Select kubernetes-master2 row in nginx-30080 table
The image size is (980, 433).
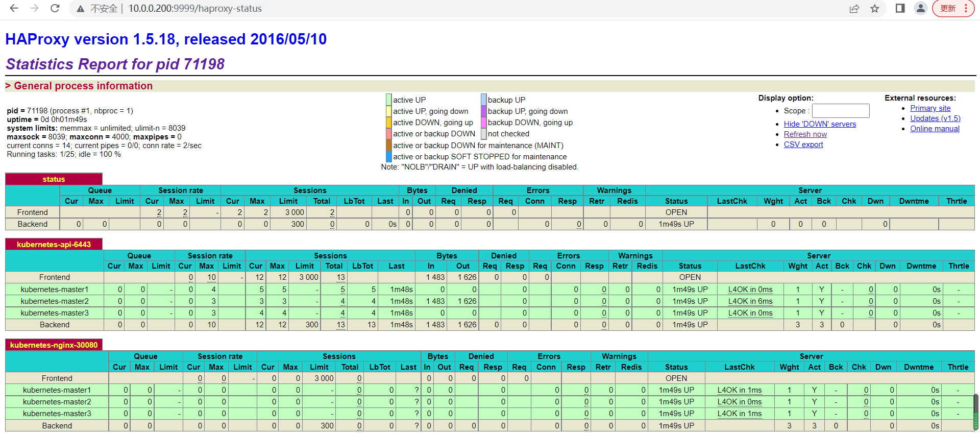point(490,402)
